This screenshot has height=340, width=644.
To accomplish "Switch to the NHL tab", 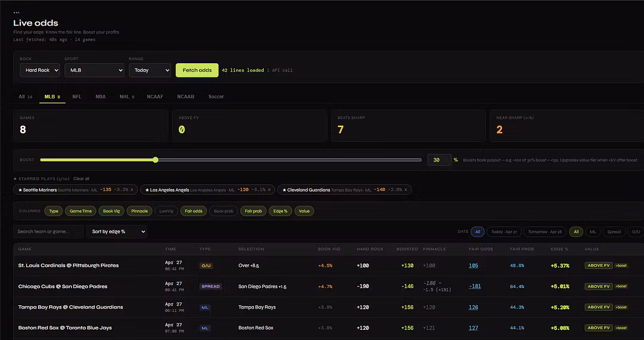I will (127, 97).
